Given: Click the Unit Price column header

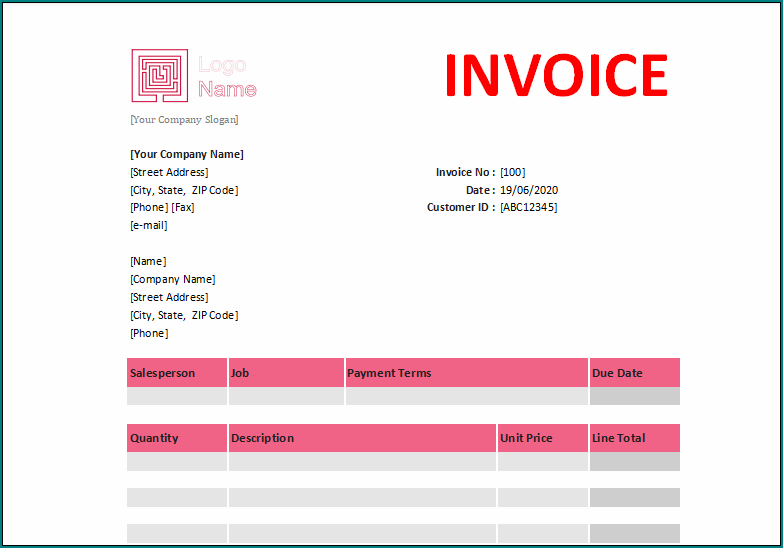Looking at the screenshot, I should (543, 438).
